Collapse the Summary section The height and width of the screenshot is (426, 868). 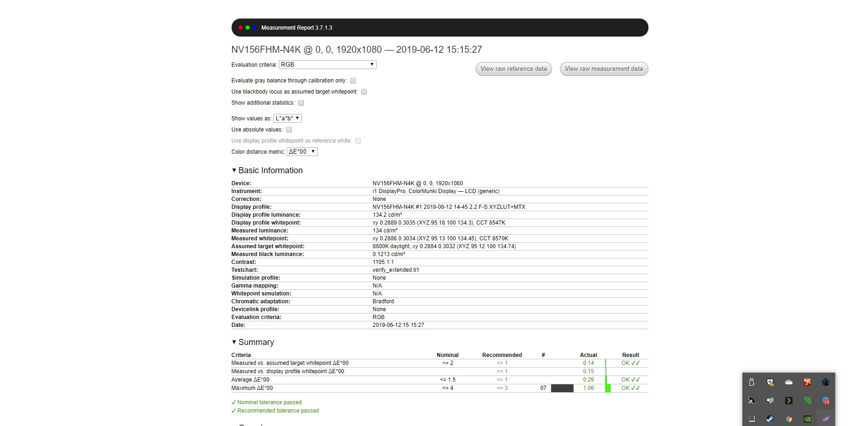253,342
